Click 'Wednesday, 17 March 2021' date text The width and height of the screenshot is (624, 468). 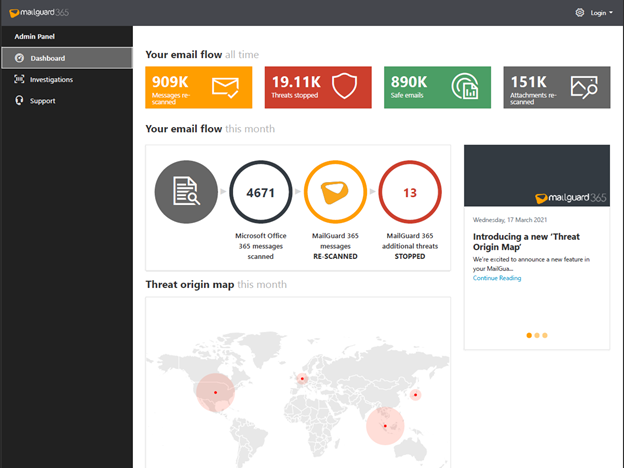(x=510, y=220)
